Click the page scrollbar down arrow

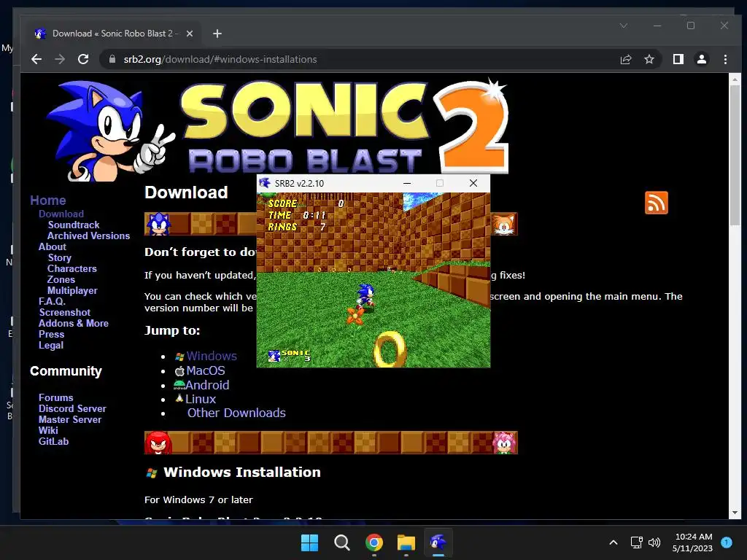coord(735,513)
